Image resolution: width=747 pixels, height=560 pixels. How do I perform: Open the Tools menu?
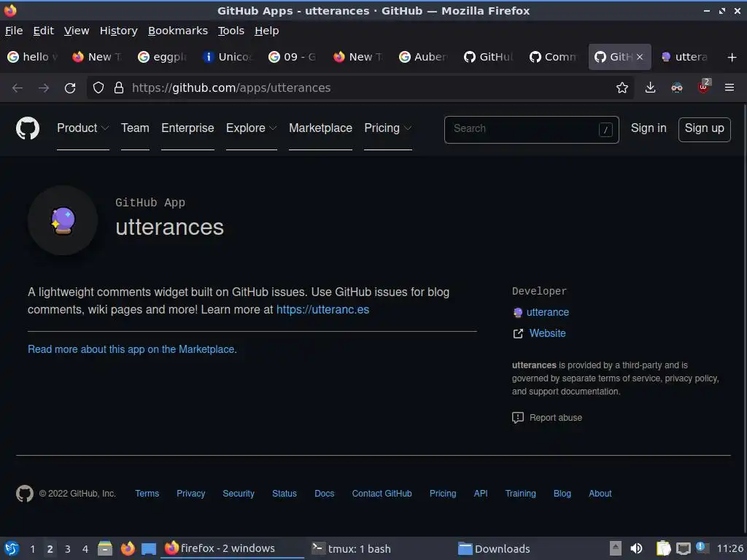(231, 31)
